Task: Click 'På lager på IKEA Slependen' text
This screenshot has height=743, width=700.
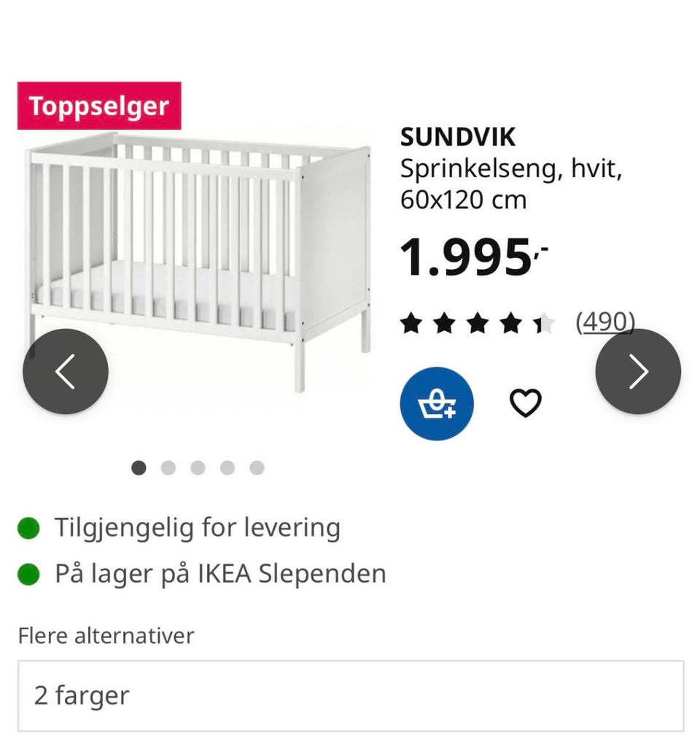Action: (x=220, y=574)
